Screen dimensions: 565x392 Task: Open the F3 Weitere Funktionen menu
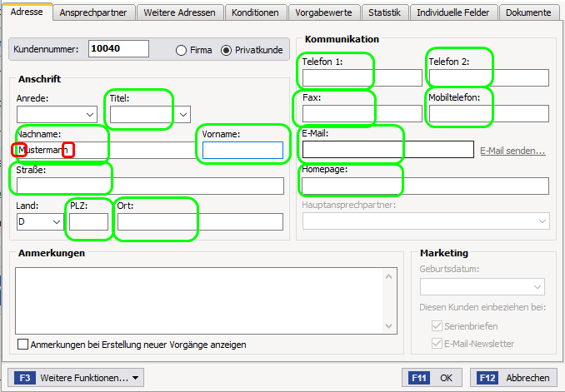[x=76, y=378]
